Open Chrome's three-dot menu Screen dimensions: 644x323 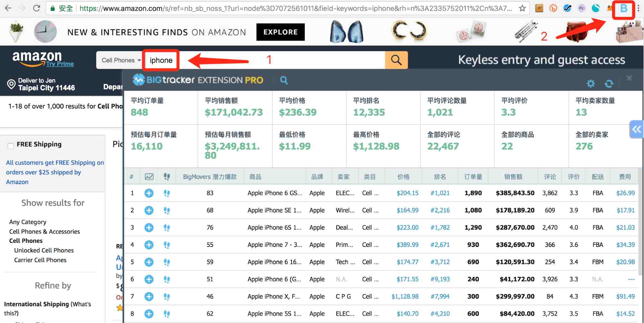(638, 8)
